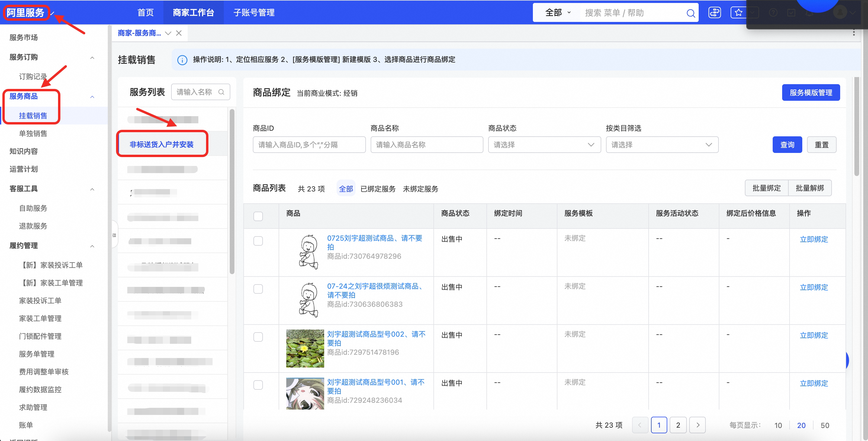Open 退款服务 in the sidebar
868x441 pixels.
(33, 226)
